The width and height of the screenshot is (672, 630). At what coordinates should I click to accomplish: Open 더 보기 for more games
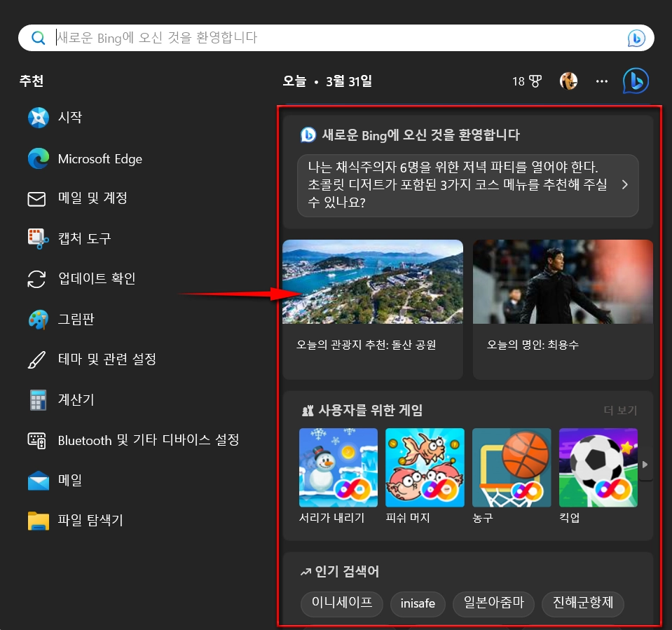point(619,410)
